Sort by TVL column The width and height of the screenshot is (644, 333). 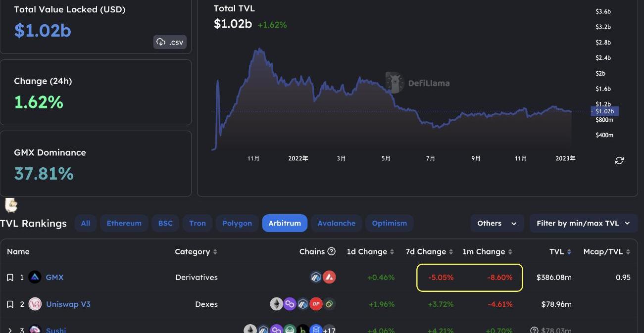560,252
